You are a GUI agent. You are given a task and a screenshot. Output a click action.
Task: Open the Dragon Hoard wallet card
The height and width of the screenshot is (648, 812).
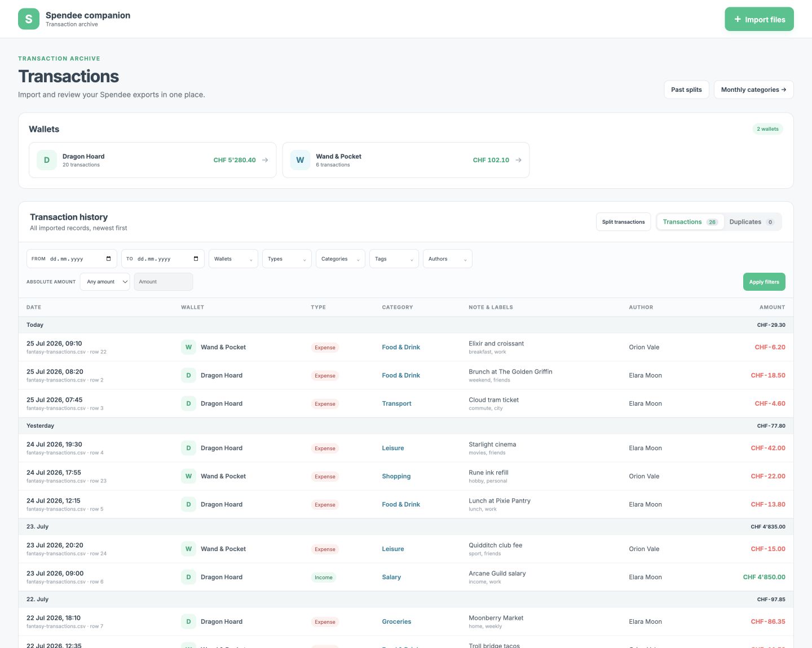152,160
